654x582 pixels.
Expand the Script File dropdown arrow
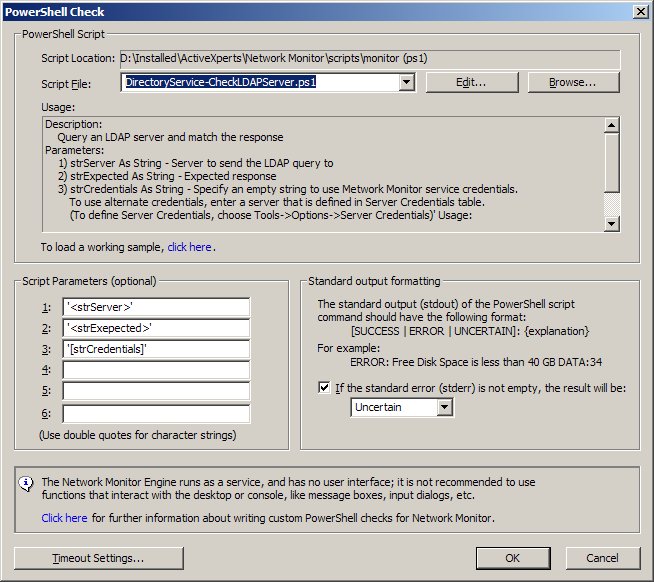pyautogui.click(x=406, y=82)
